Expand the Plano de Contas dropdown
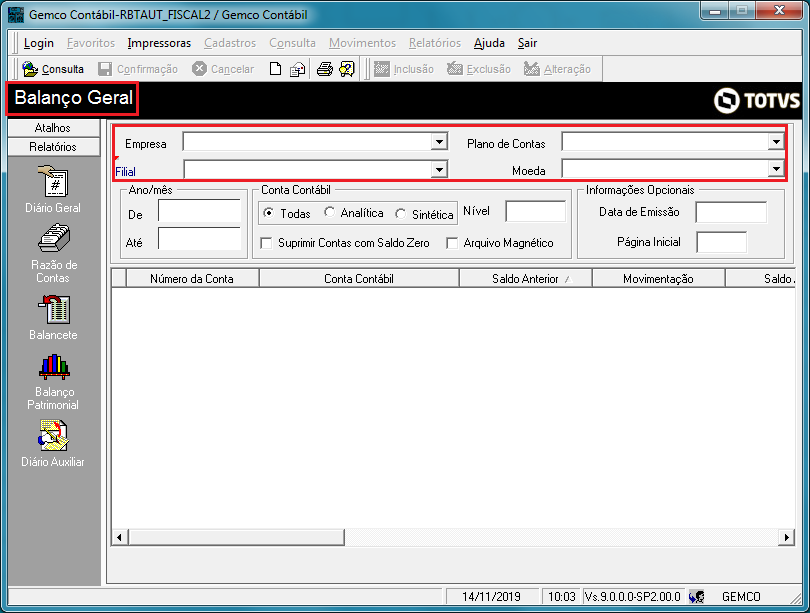The height and width of the screenshot is (613, 810). tap(775, 142)
